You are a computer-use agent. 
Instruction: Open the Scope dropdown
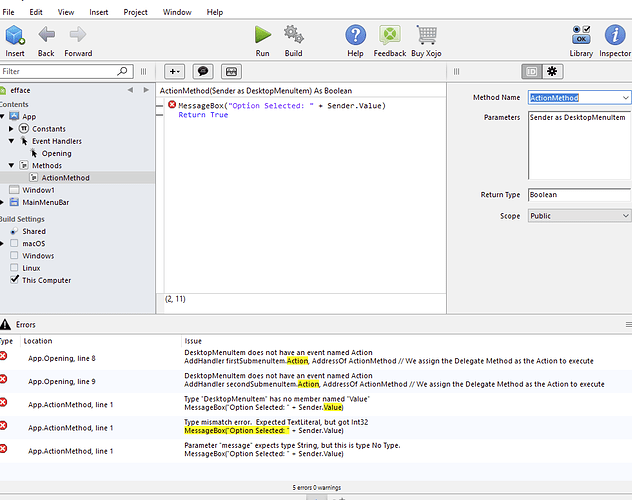579,216
